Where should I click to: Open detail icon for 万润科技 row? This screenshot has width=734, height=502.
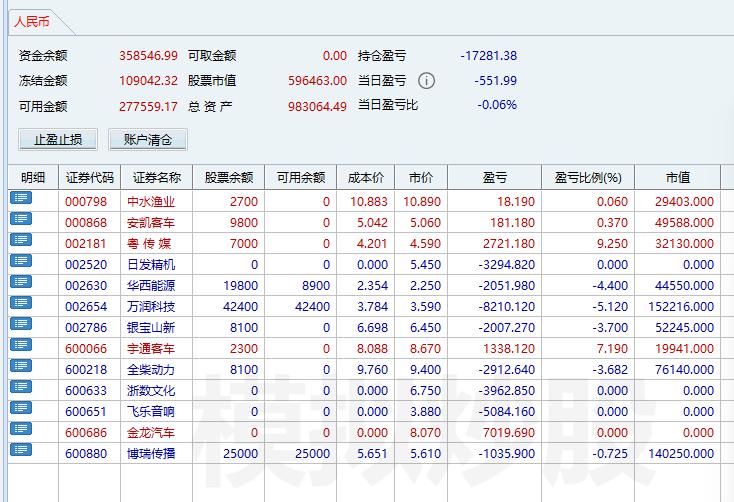point(21,303)
